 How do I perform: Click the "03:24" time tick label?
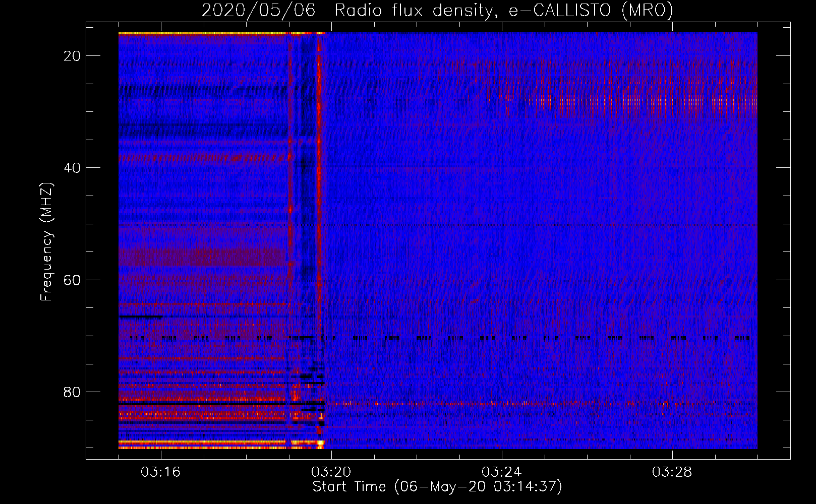pos(502,472)
